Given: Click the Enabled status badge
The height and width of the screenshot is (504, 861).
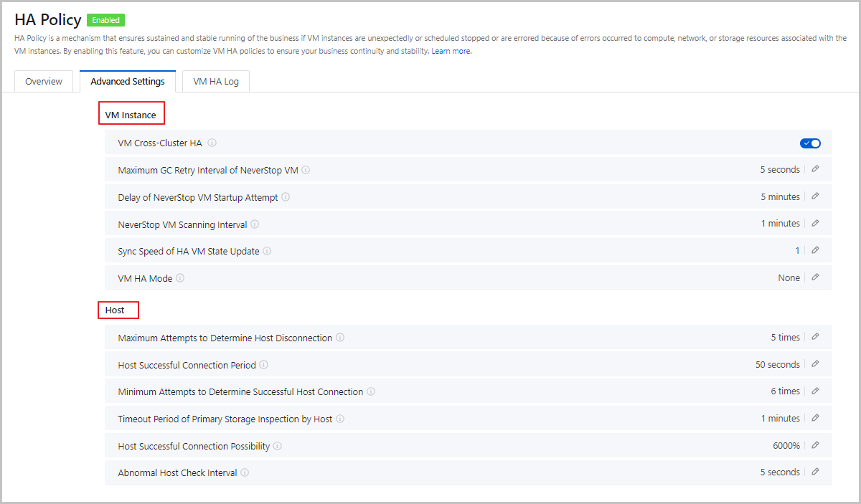Looking at the screenshot, I should click(105, 20).
